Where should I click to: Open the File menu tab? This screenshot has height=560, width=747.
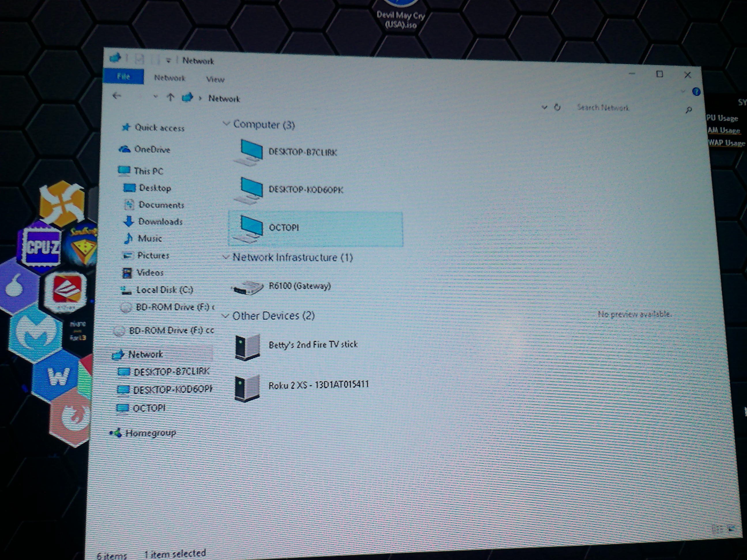(124, 76)
